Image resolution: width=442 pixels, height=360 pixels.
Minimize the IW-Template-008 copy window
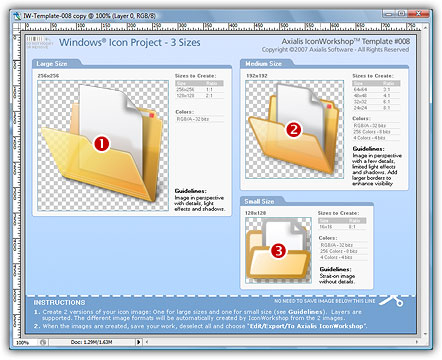[x=389, y=14]
